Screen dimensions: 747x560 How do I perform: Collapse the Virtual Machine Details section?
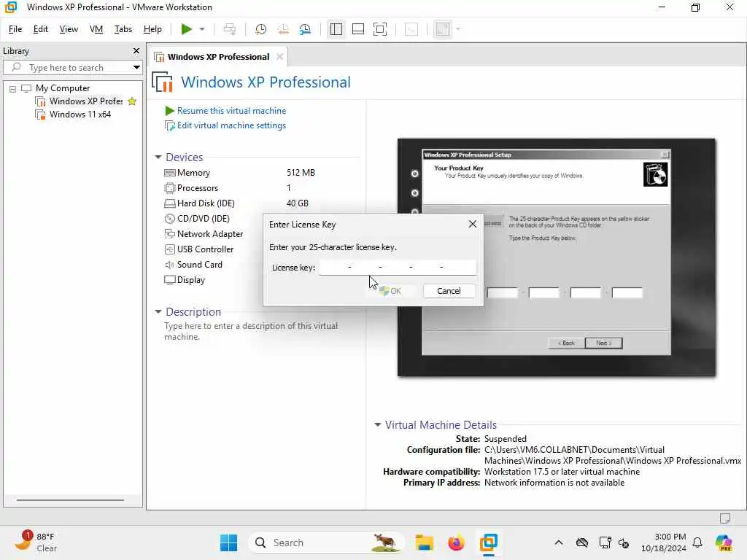377,424
